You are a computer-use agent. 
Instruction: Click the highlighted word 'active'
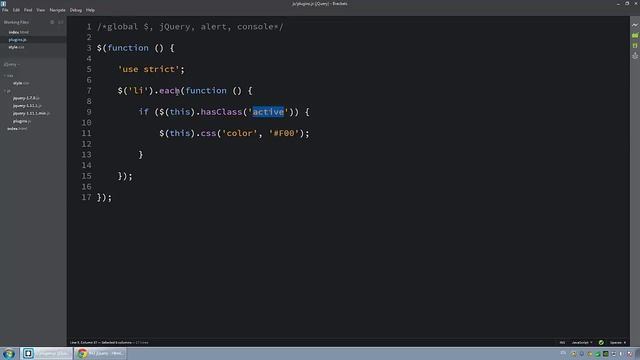tap(268, 112)
